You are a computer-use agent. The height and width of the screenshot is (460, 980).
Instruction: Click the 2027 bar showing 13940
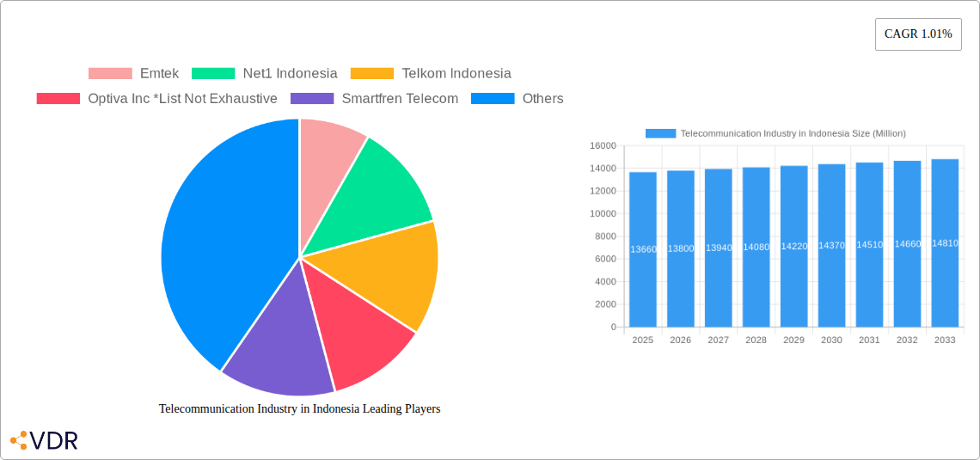[718, 248]
